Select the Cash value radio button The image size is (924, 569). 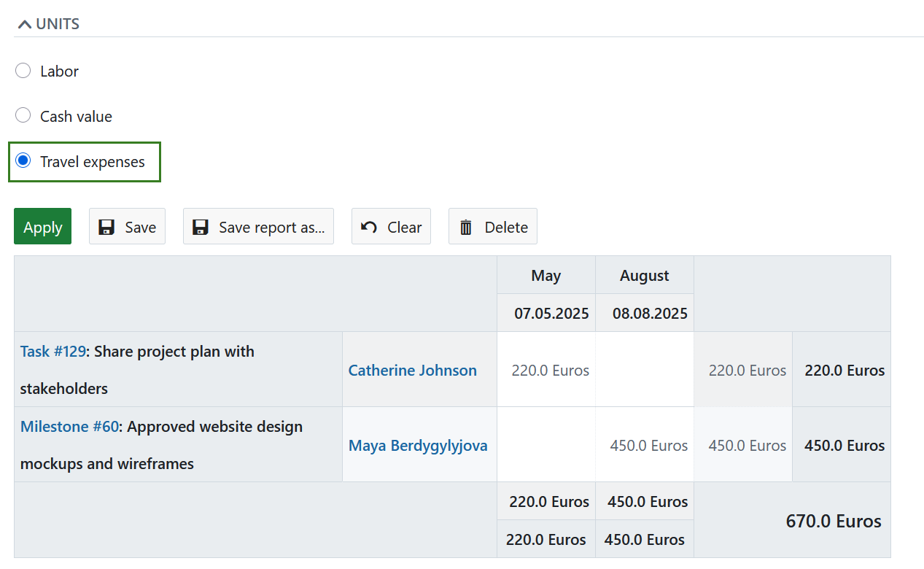click(23, 115)
